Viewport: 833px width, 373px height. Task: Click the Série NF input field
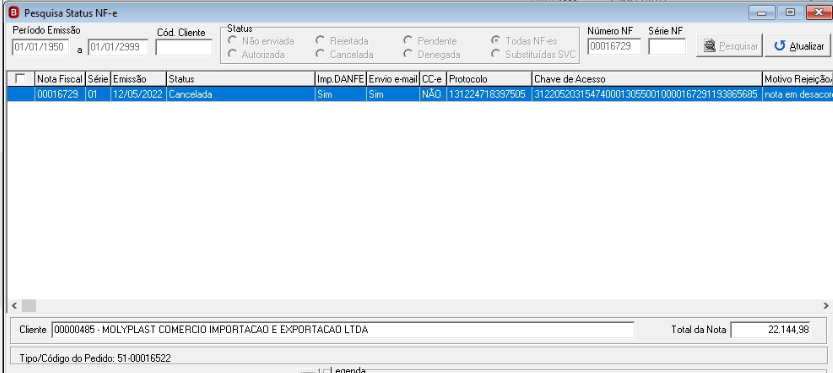tap(667, 47)
